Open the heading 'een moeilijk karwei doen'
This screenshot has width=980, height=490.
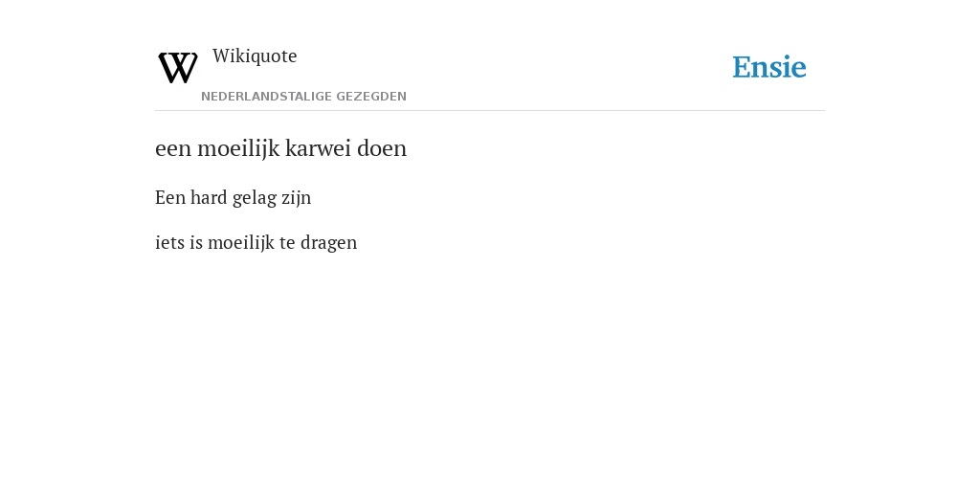pyautogui.click(x=280, y=148)
